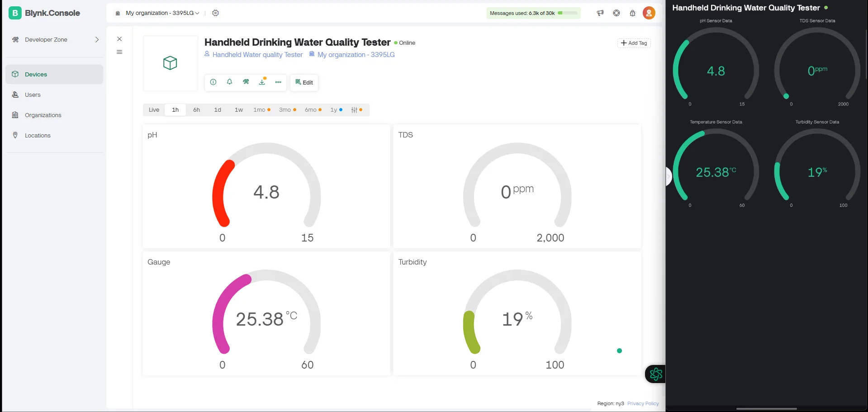
Task: Click the horizontal scrollbar on the dark preview
Action: coord(767,409)
